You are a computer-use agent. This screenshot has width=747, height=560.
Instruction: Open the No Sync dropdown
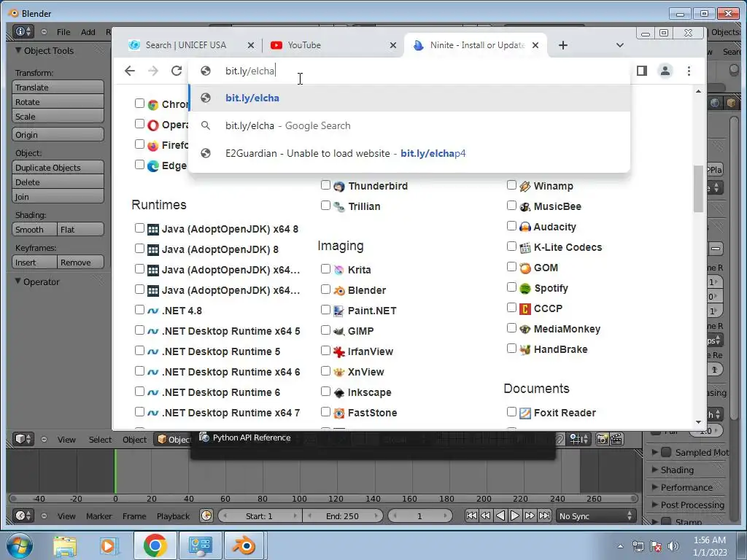tap(596, 516)
